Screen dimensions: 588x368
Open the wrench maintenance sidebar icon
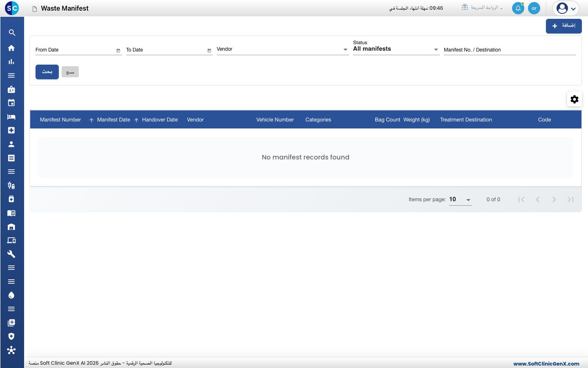click(x=11, y=254)
